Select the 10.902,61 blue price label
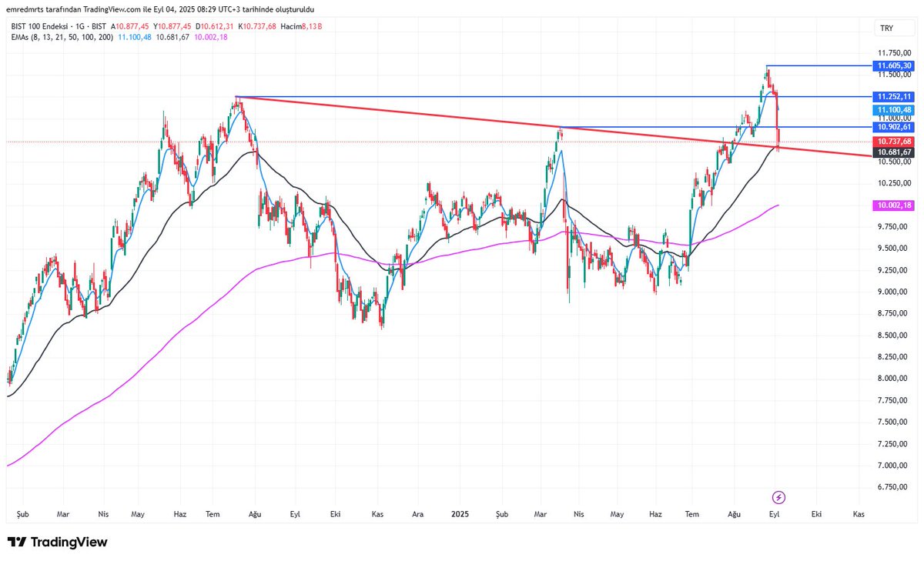 (x=893, y=127)
